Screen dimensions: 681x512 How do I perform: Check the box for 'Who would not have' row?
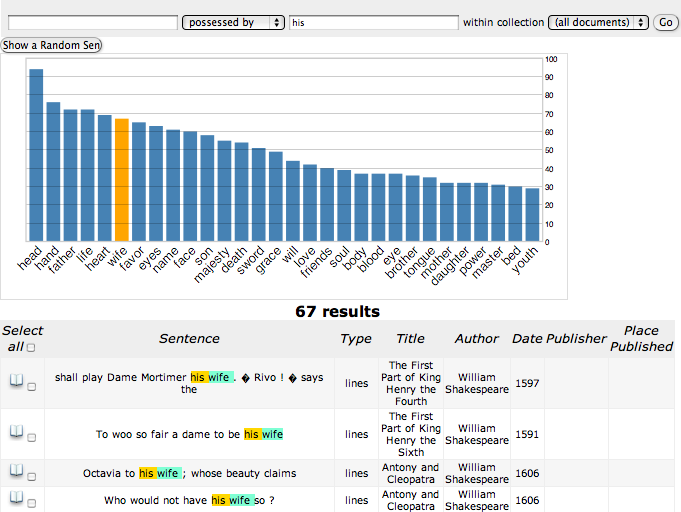31,504
